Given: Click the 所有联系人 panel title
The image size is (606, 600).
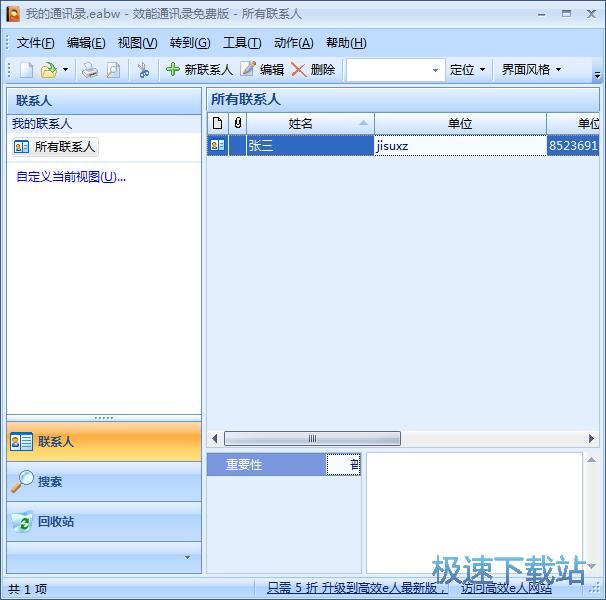Looking at the screenshot, I should click(245, 100).
